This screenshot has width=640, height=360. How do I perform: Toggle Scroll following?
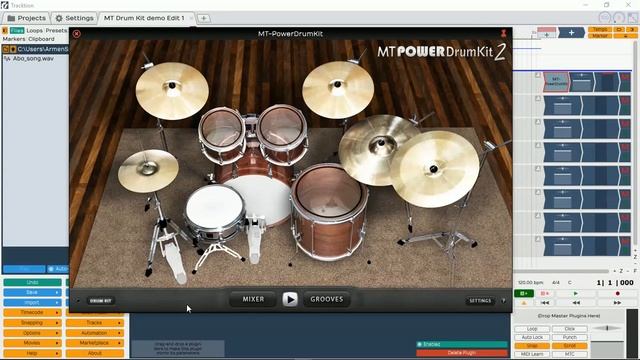tap(570, 346)
